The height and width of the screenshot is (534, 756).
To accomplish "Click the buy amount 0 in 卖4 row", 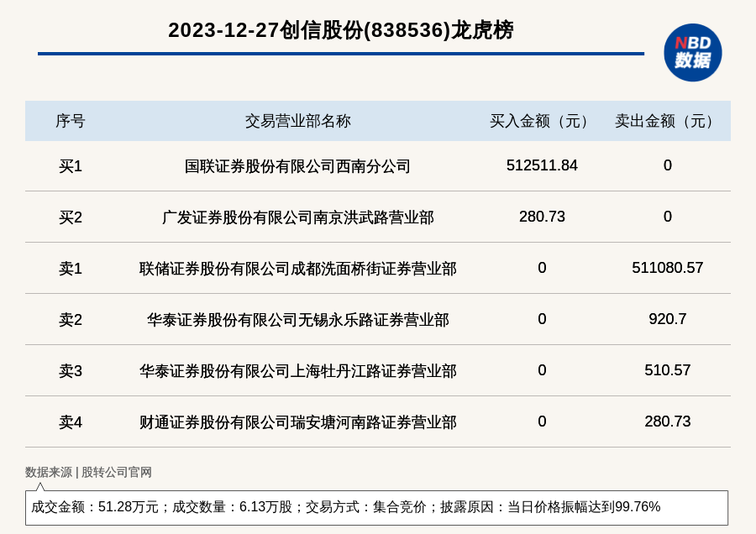I will pyautogui.click(x=542, y=421).
